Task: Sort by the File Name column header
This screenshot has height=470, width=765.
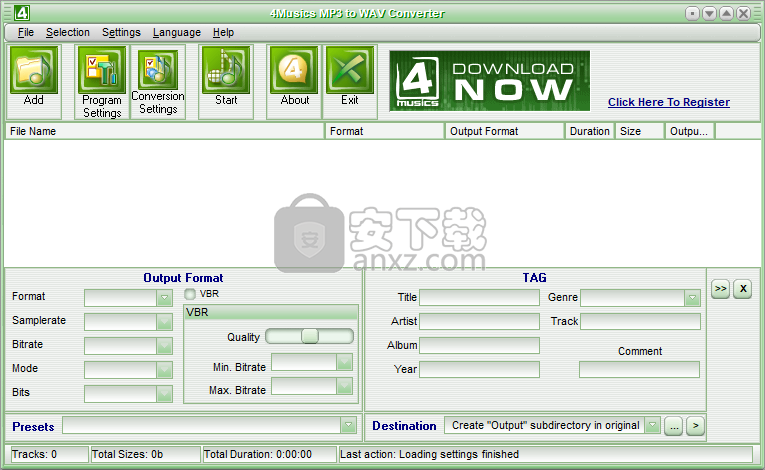Action: click(x=165, y=131)
